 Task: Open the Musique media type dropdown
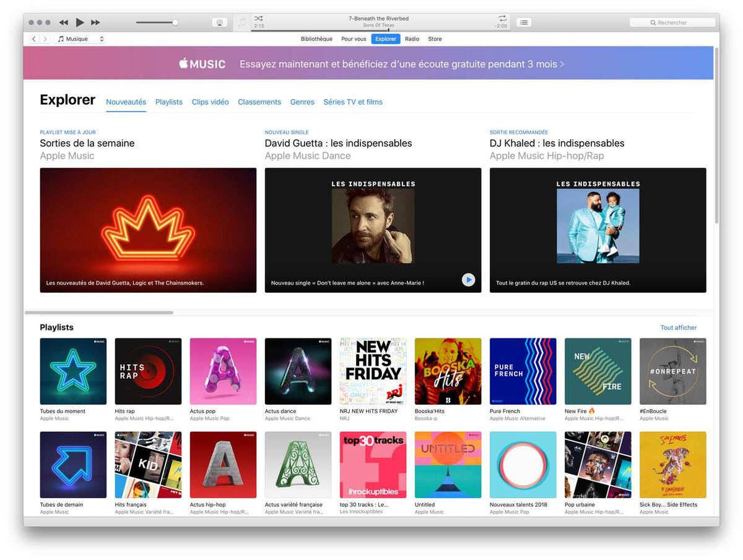click(80, 39)
